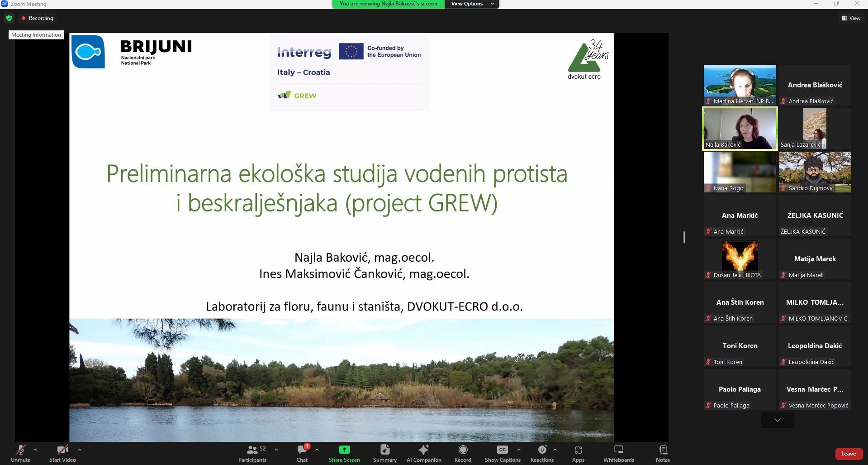Open meeting Notes
Image resolution: width=868 pixels, height=465 pixels.
click(x=663, y=453)
